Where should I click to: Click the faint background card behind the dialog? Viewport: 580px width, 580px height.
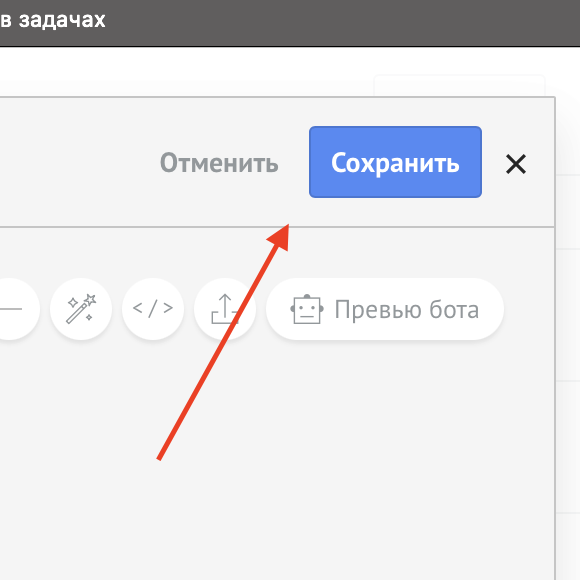click(459, 86)
